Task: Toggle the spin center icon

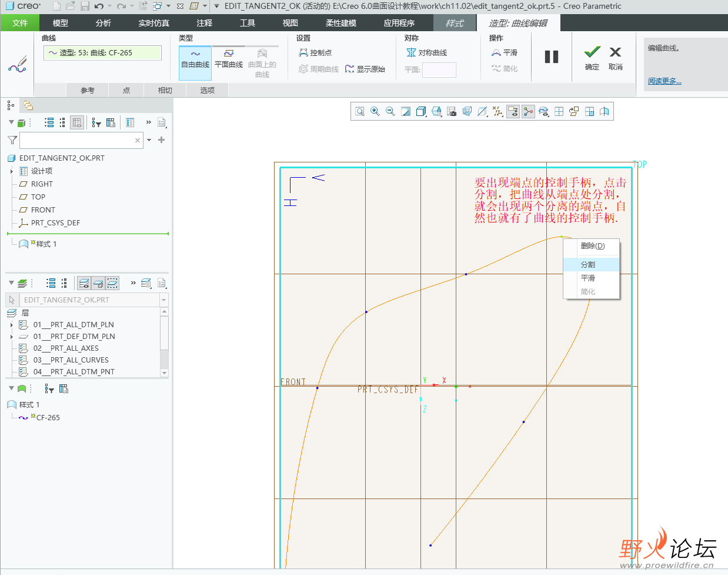Action: pos(528,111)
